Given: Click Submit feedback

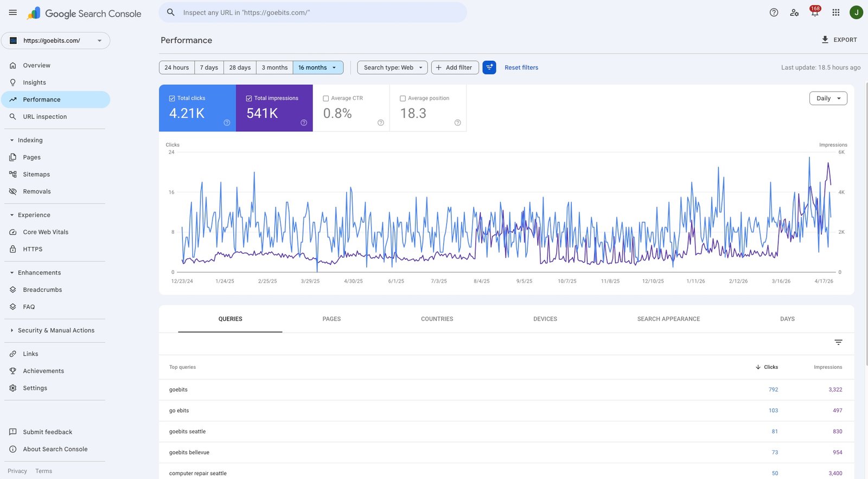Looking at the screenshot, I should (55, 432).
